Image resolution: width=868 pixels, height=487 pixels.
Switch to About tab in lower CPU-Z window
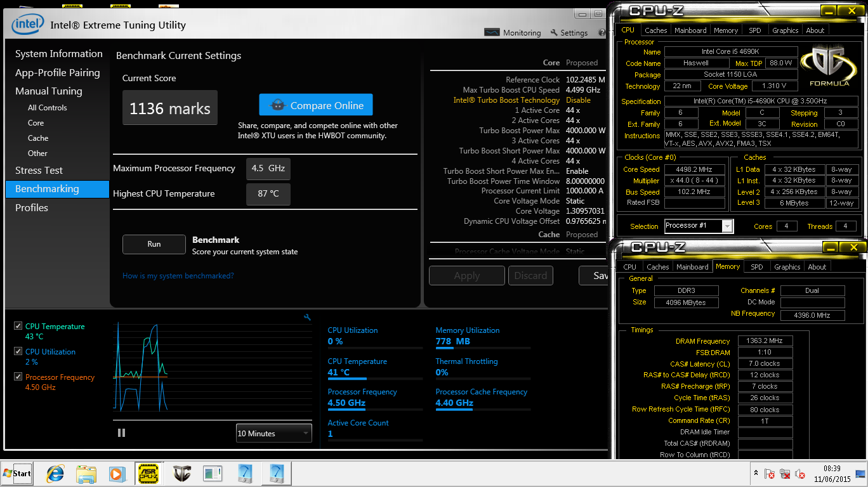[817, 267]
